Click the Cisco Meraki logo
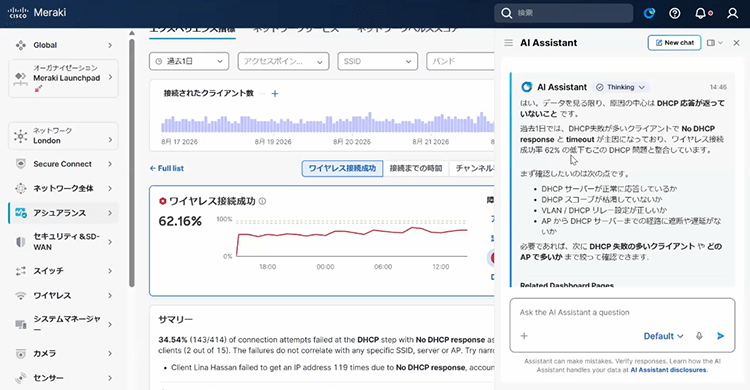Screen dimensions: 750x390 (x=37, y=12)
